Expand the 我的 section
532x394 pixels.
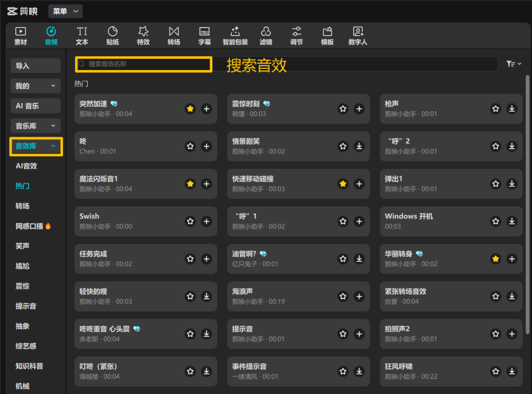point(35,86)
